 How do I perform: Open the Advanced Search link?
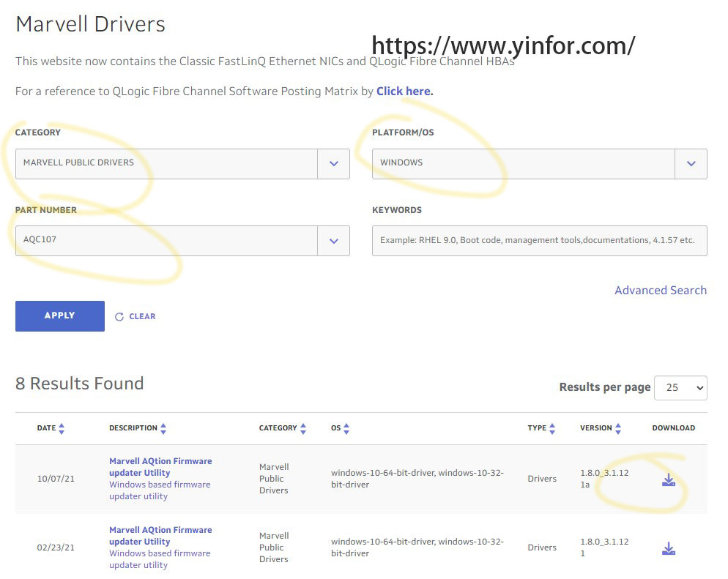(660, 290)
